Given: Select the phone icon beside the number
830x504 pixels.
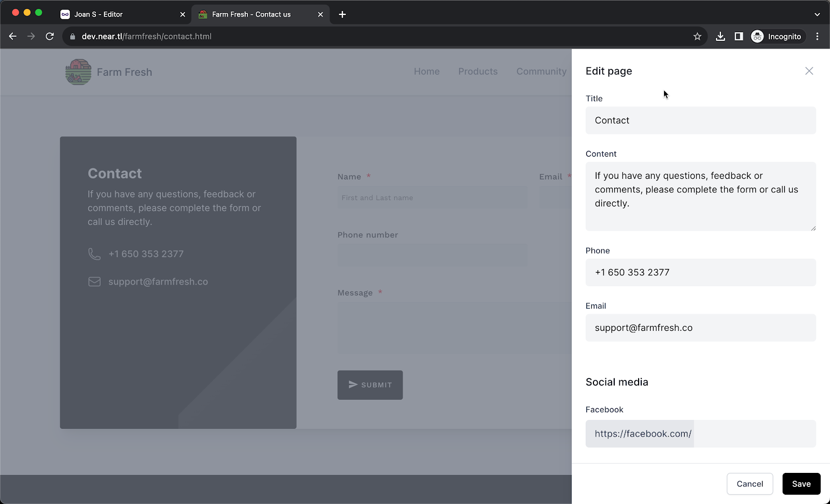Looking at the screenshot, I should click(x=94, y=254).
